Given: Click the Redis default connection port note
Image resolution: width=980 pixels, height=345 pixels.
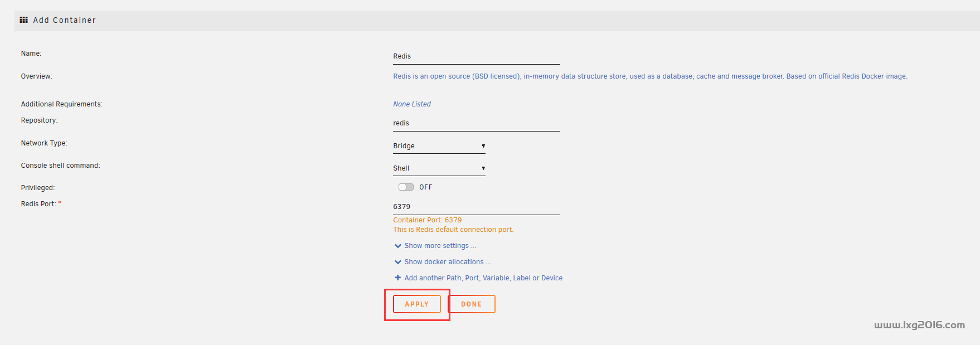Looking at the screenshot, I should click(x=453, y=230).
